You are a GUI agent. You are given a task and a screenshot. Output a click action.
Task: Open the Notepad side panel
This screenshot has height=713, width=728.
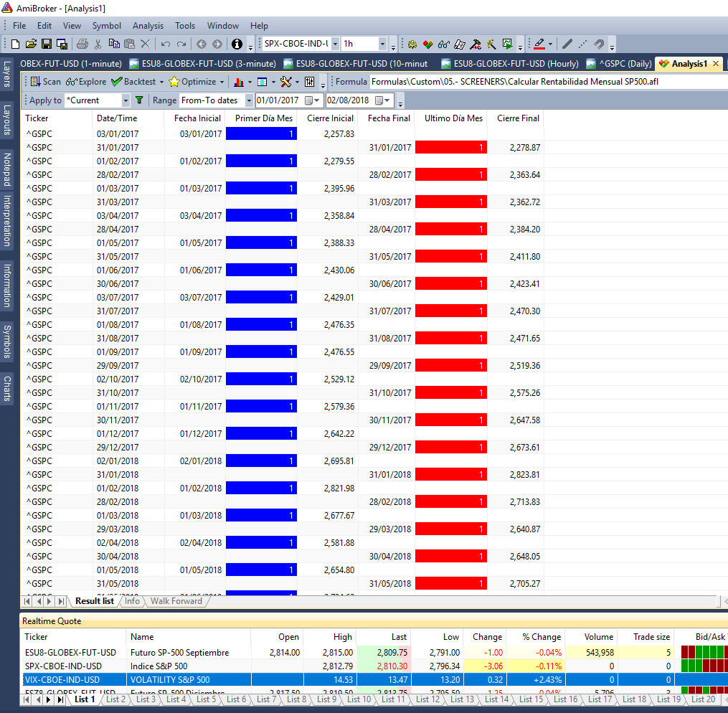click(7, 169)
